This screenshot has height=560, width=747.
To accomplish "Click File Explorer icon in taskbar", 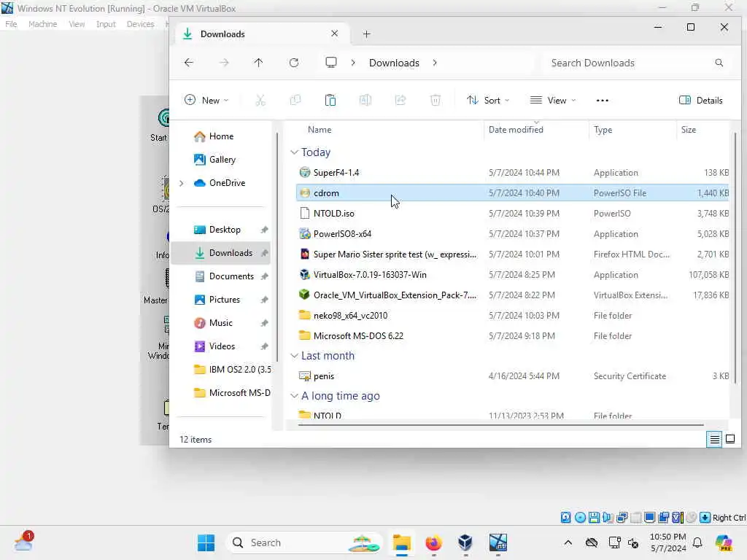I will (x=402, y=542).
